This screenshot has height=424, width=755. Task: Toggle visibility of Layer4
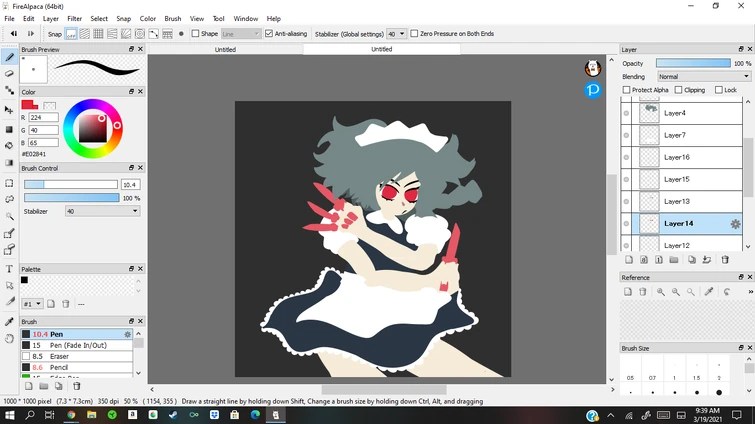[x=626, y=114]
